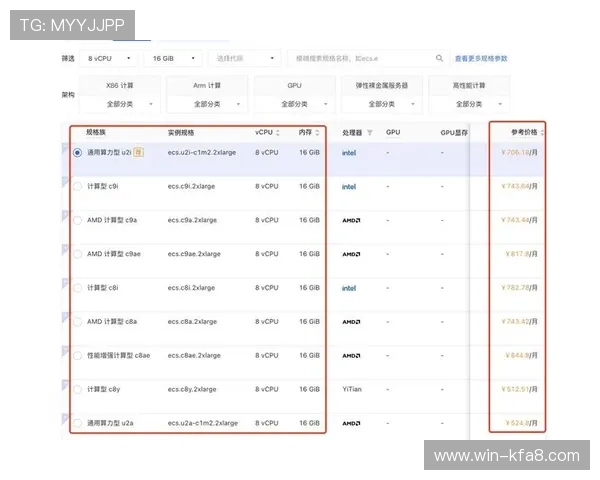Click ecs.c9i.2xlarge spec name
This screenshot has height=480, width=600.
(191, 186)
